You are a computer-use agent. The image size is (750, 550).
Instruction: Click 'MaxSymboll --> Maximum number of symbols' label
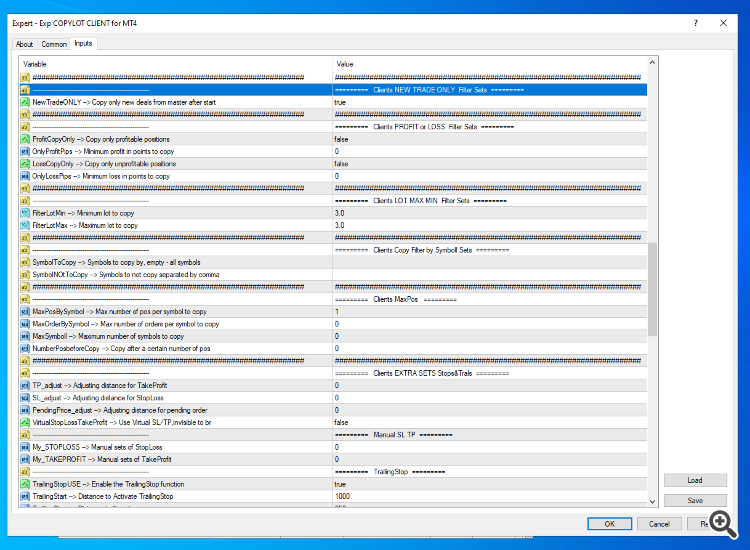[108, 336]
